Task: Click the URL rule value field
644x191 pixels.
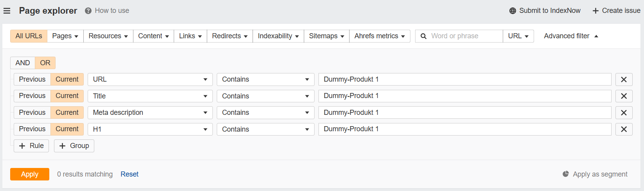Action: [465, 79]
